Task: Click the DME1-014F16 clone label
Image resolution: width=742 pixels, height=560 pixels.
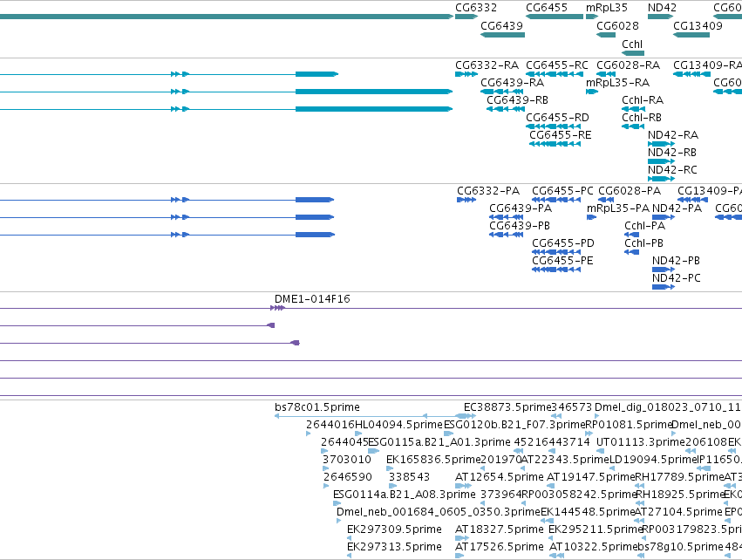Action: pos(312,299)
